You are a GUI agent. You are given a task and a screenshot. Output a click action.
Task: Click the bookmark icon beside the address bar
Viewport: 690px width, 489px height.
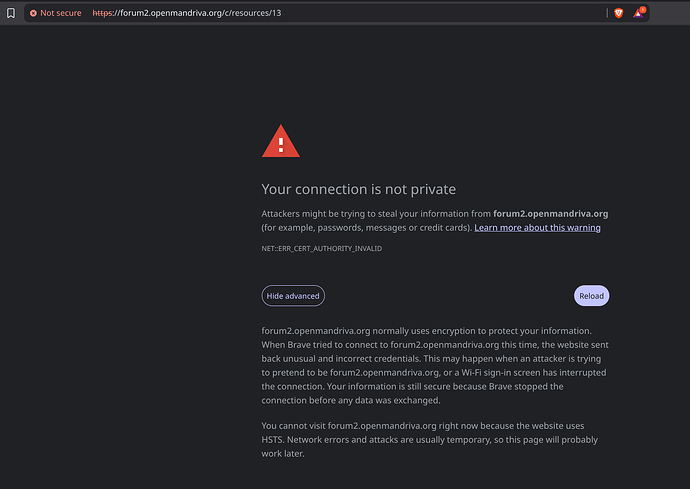pyautogui.click(x=11, y=13)
